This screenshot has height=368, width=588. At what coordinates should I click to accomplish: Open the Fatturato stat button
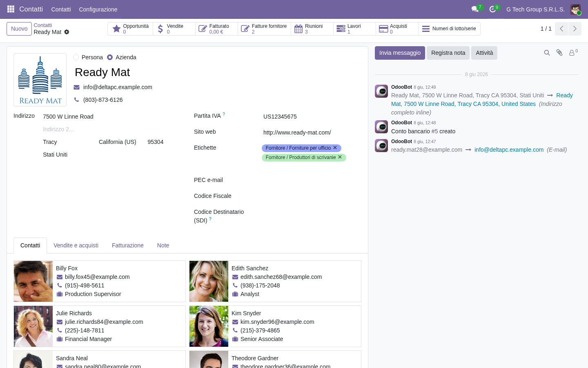coord(217,29)
